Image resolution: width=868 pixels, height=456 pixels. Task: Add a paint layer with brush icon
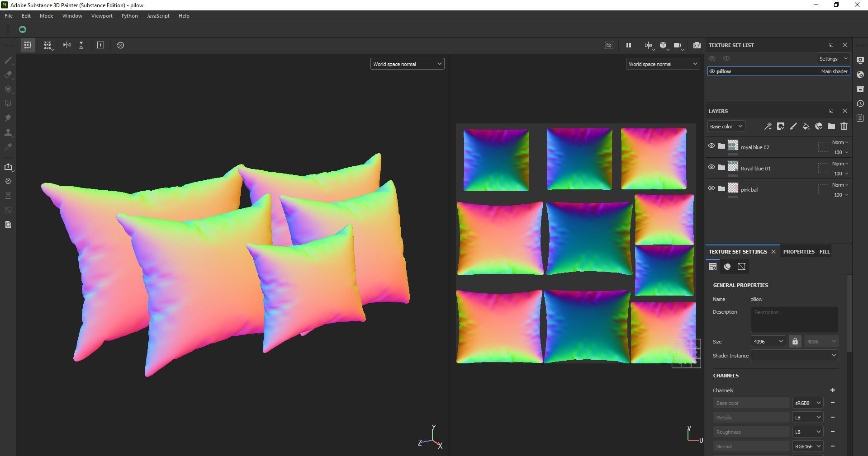tap(793, 127)
